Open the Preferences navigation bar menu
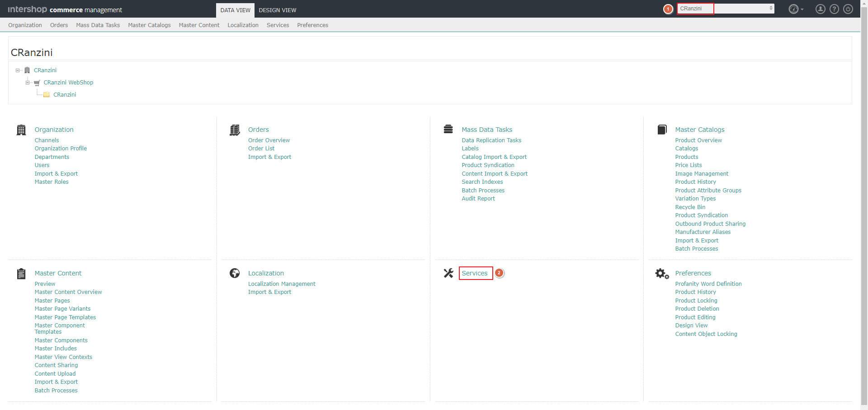The width and height of the screenshot is (868, 410). [x=312, y=25]
